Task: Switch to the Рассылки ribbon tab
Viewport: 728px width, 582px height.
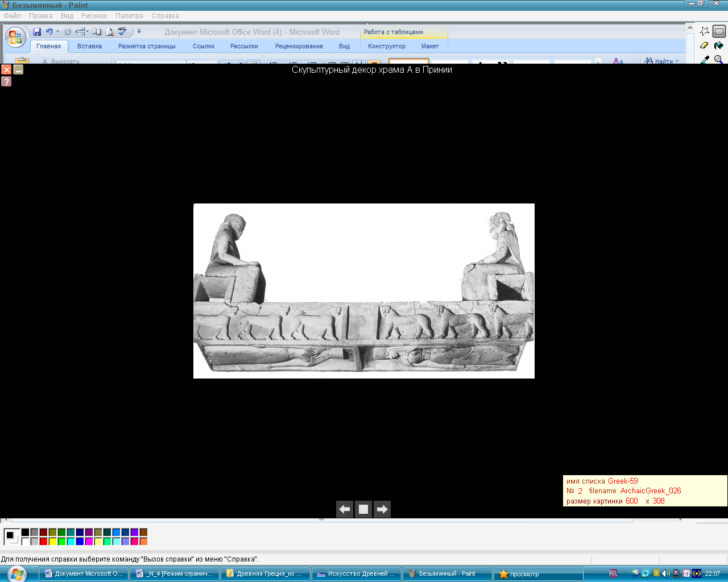Action: (244, 47)
